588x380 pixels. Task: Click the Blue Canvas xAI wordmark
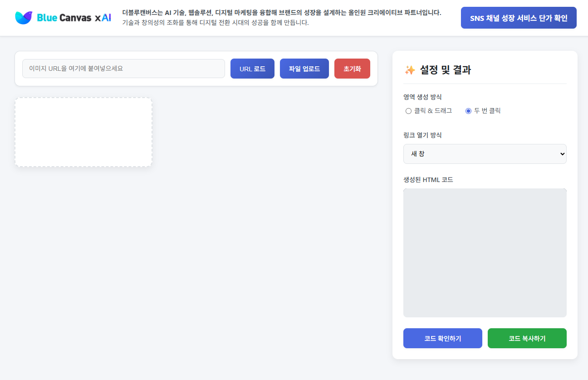click(x=73, y=18)
